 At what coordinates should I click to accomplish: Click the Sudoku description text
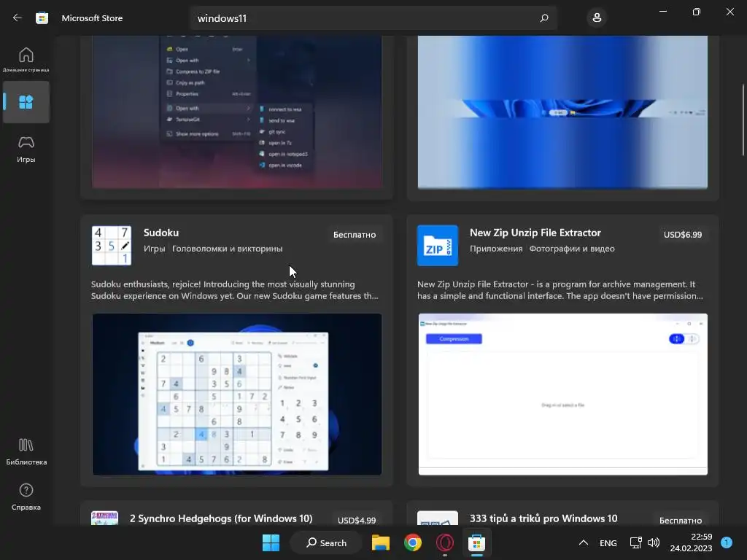(235, 290)
